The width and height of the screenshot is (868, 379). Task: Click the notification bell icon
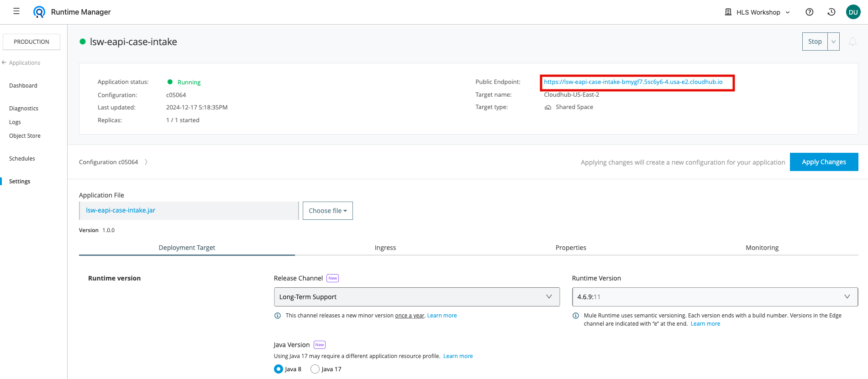click(x=852, y=42)
